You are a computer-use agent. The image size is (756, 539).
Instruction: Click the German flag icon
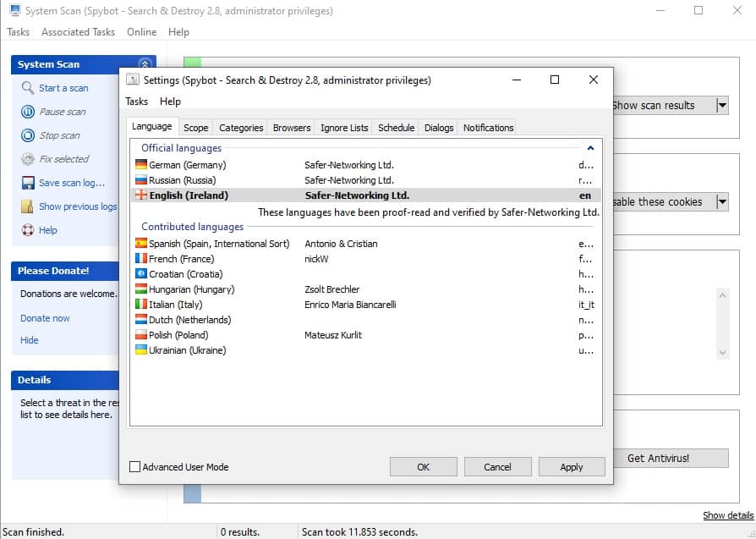pos(140,164)
